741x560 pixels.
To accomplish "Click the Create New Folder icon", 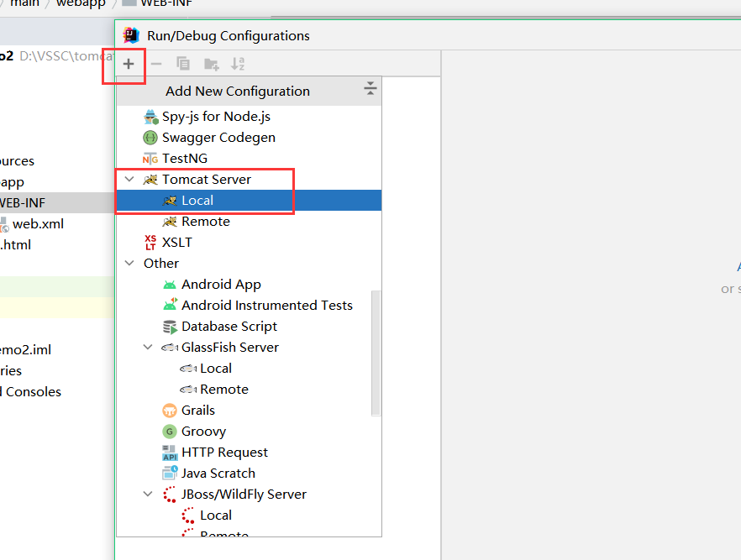I will pos(211,64).
